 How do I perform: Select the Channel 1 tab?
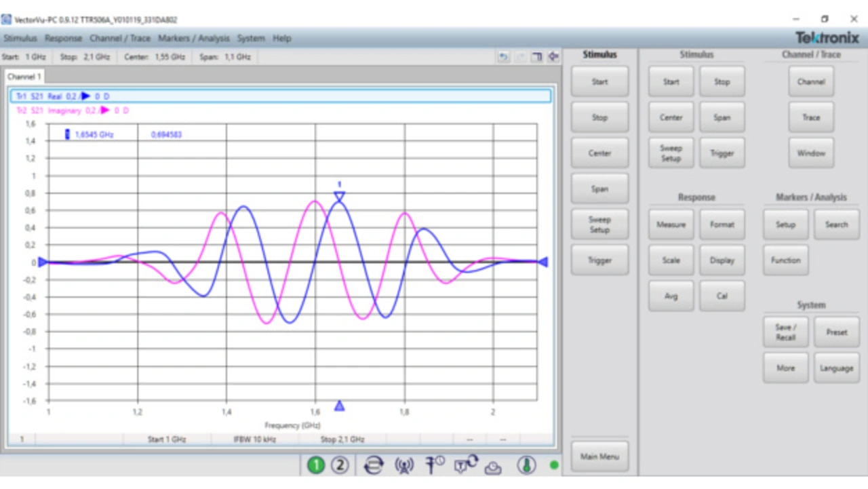(x=24, y=77)
